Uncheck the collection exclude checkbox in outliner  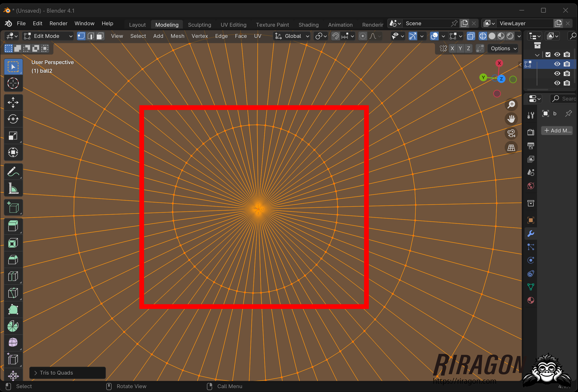tap(548, 55)
